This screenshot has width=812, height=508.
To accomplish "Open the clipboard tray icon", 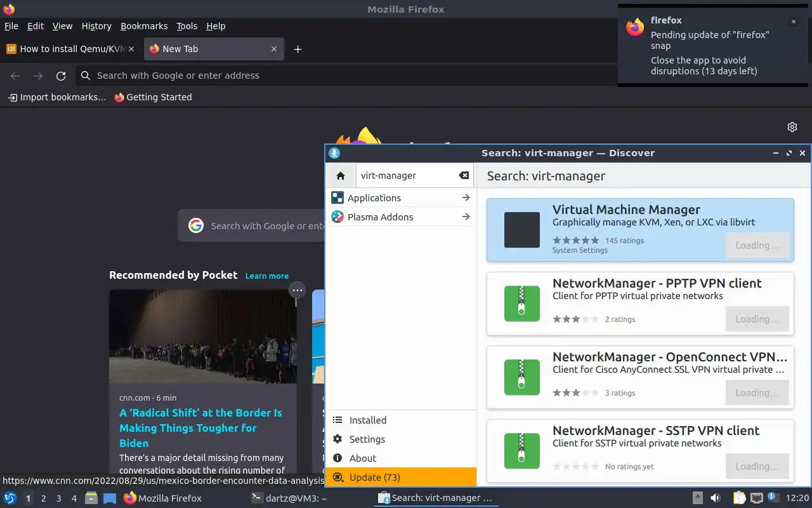I will coord(739,498).
